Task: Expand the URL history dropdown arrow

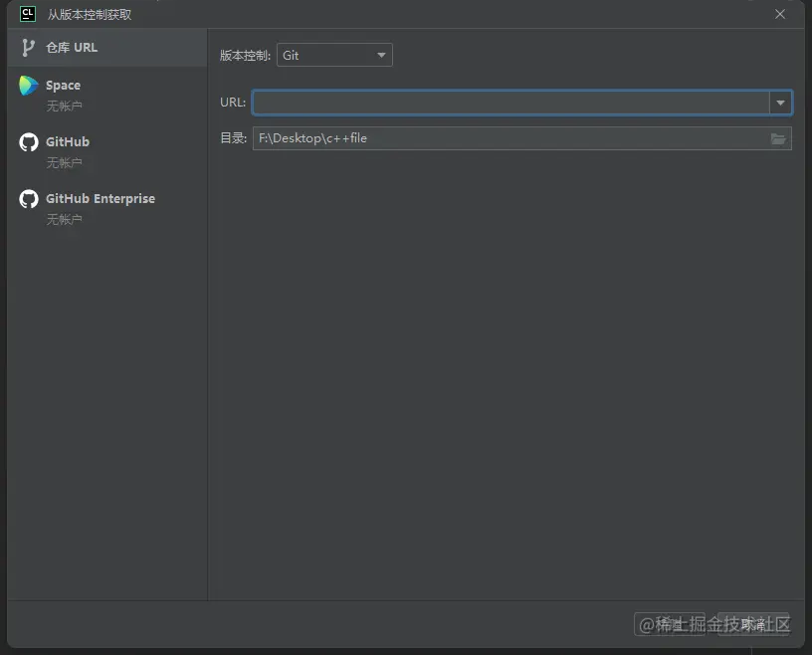Action: point(780,103)
